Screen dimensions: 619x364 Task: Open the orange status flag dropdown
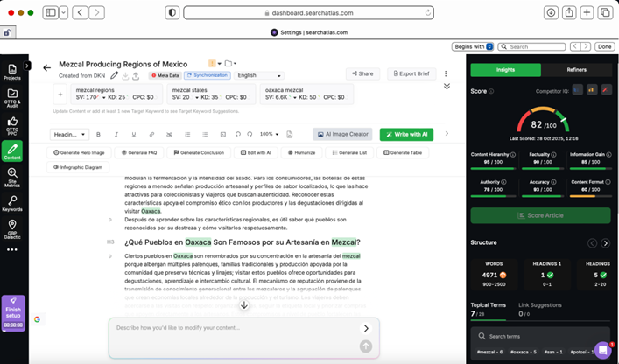tap(215, 64)
